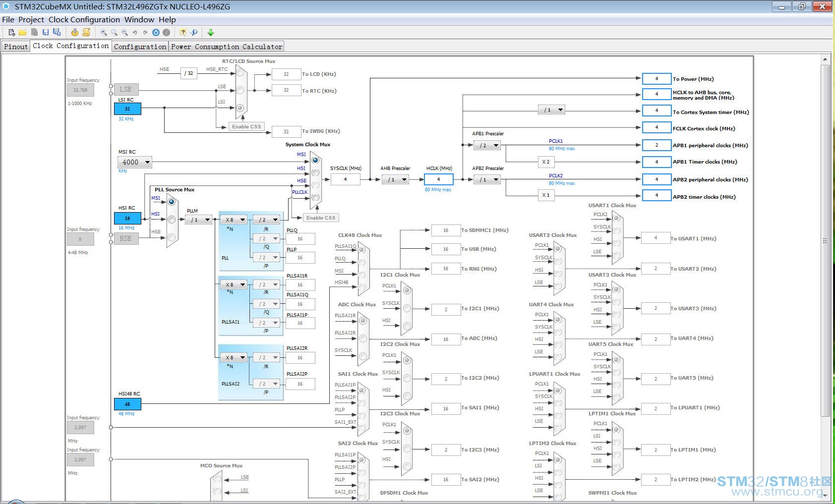
Task: Generate source code with the gear icon
Action: tap(74, 32)
